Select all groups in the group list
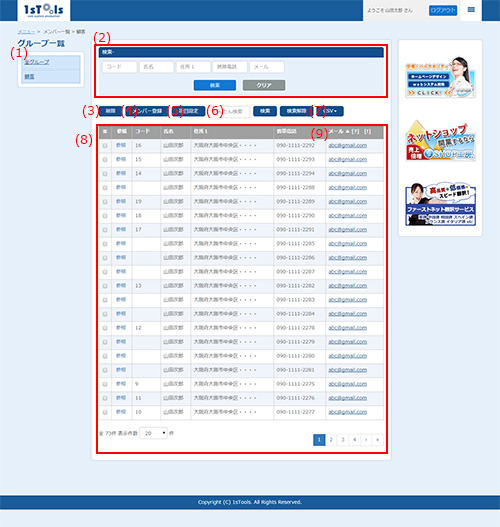The width and height of the screenshot is (500, 527). [37, 62]
